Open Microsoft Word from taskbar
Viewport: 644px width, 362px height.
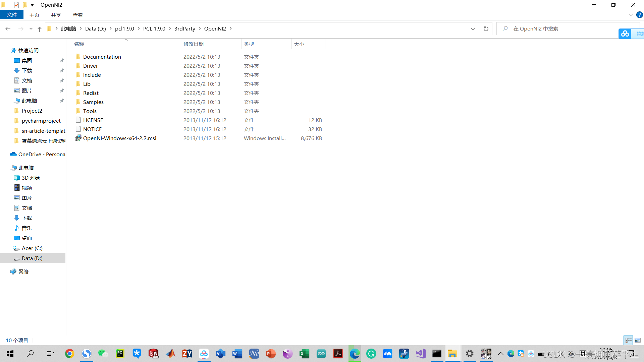point(237,354)
